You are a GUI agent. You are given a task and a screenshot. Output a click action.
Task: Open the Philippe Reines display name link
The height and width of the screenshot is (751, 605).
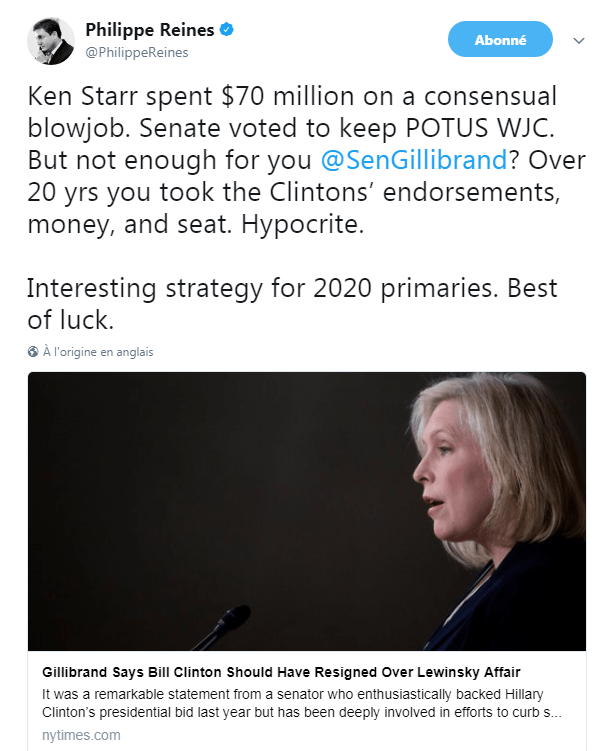150,31
